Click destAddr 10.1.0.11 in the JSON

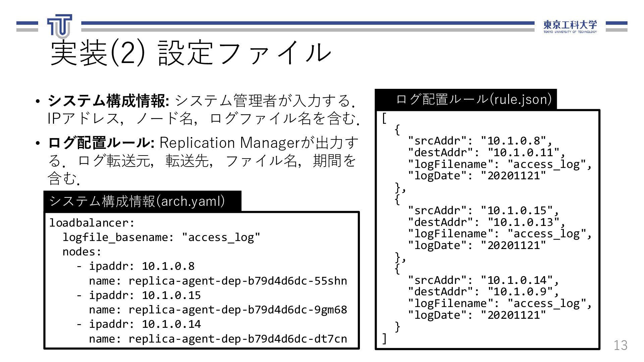pyautogui.click(x=486, y=153)
